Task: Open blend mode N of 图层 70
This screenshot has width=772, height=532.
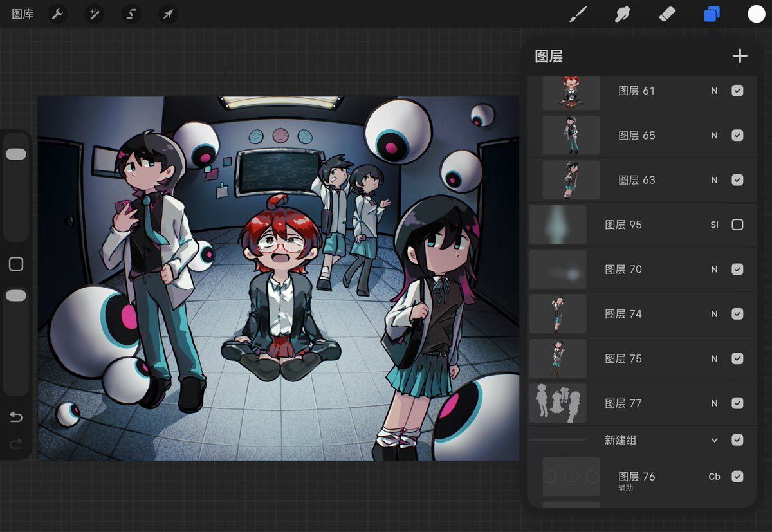Action: tap(714, 270)
